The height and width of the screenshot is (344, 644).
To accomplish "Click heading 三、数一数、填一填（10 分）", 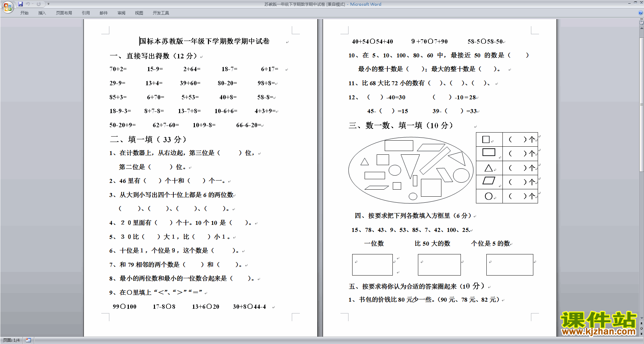I will (x=401, y=126).
